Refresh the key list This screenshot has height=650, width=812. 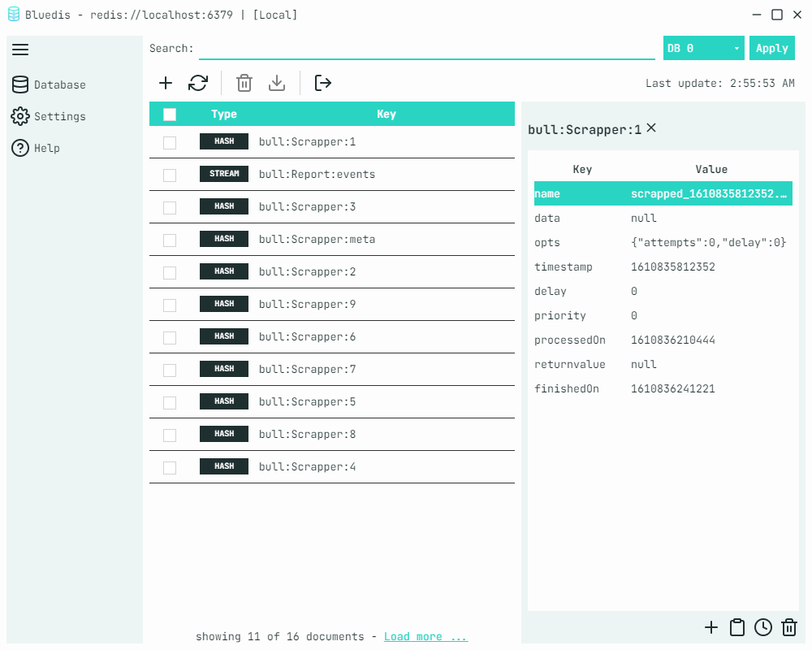coord(198,83)
